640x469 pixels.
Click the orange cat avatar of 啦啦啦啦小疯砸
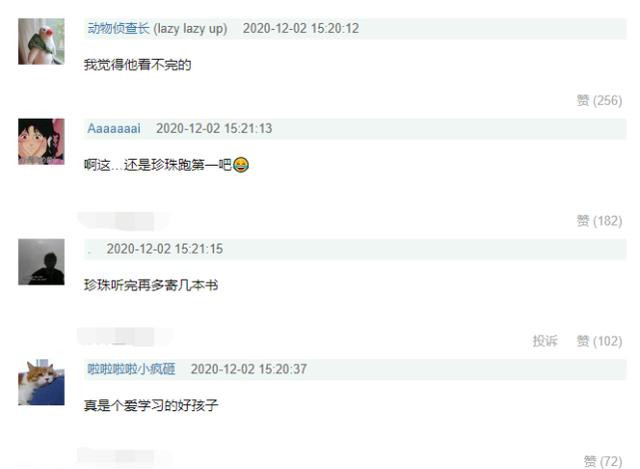(x=41, y=382)
